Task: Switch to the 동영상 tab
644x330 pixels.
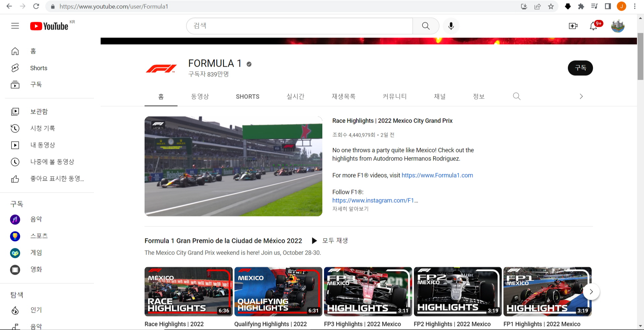Action: tap(200, 96)
